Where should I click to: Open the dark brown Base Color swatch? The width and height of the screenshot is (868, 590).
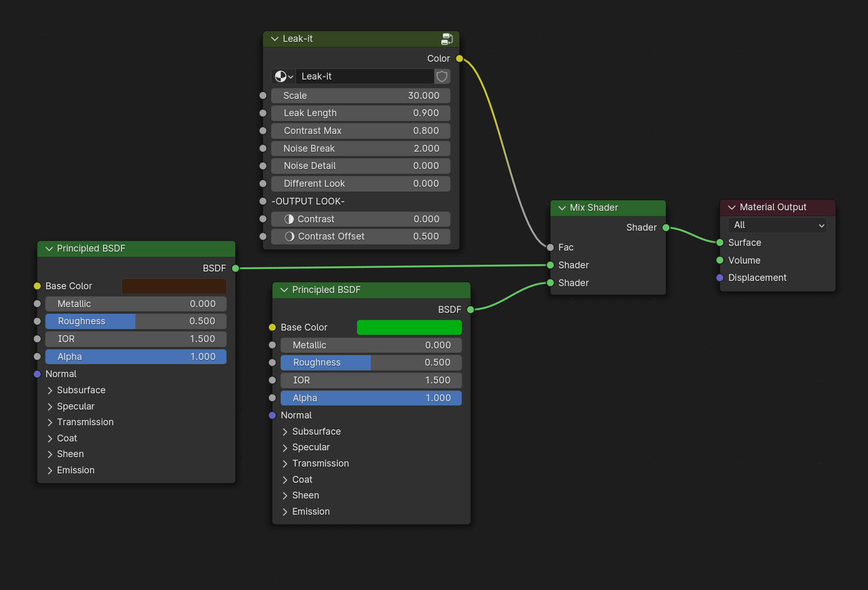(x=174, y=286)
